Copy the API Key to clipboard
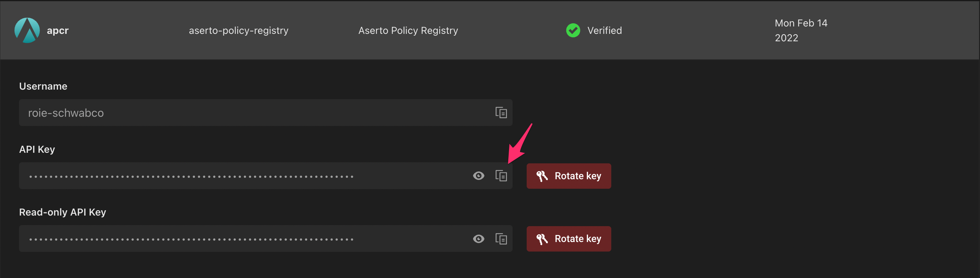 (x=501, y=176)
